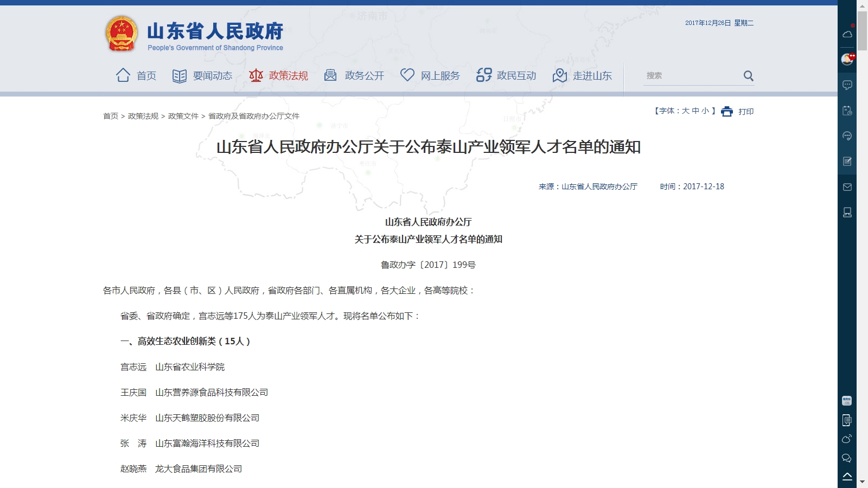Open the Weibo icon in sidebar
Screen dimensions: 868x488
click(x=847, y=439)
